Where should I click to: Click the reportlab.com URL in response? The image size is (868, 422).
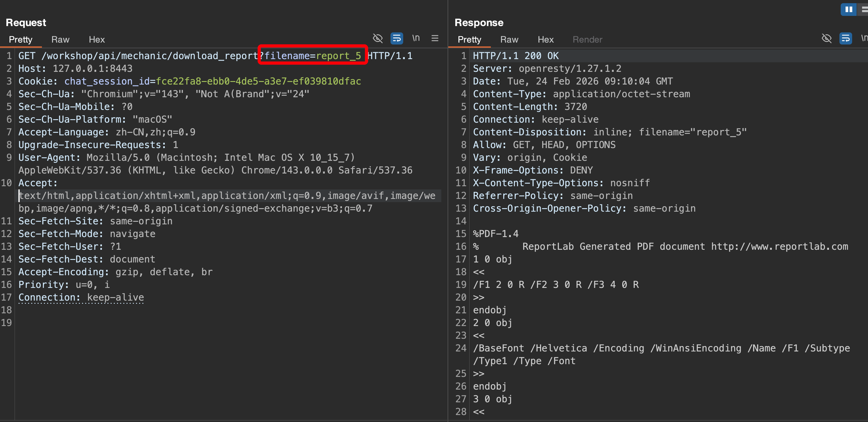point(779,247)
